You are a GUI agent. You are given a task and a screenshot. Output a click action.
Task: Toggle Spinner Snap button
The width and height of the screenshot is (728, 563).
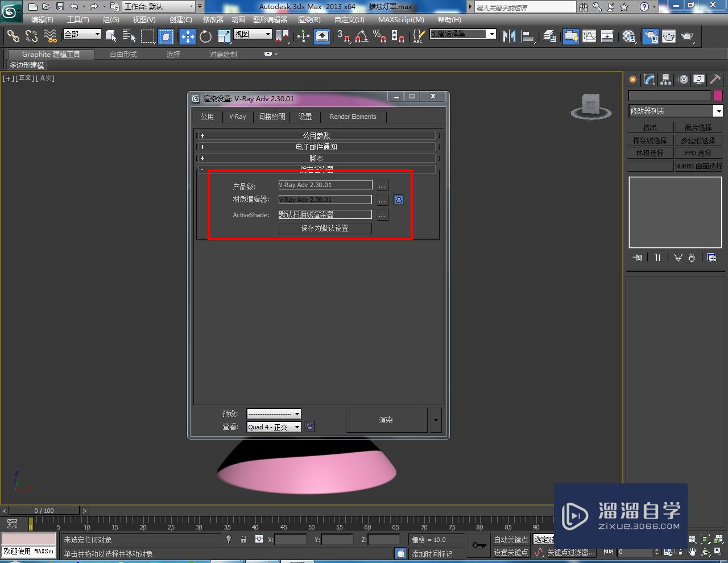(x=398, y=36)
